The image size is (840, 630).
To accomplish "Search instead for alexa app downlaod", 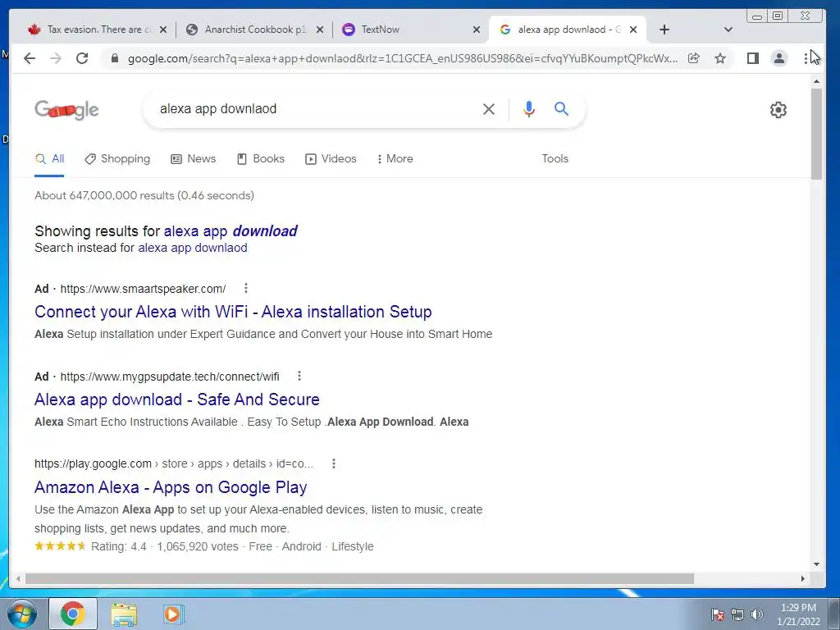I will [x=192, y=248].
